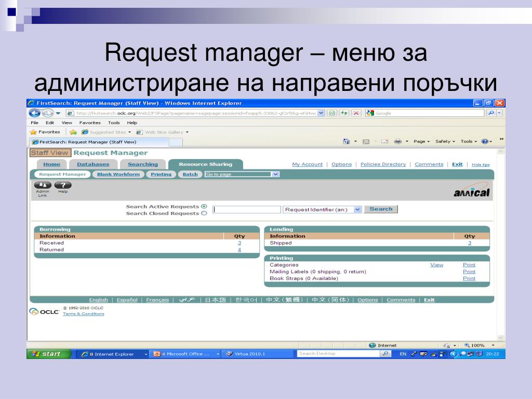Open the Edit menu

click(x=50, y=123)
